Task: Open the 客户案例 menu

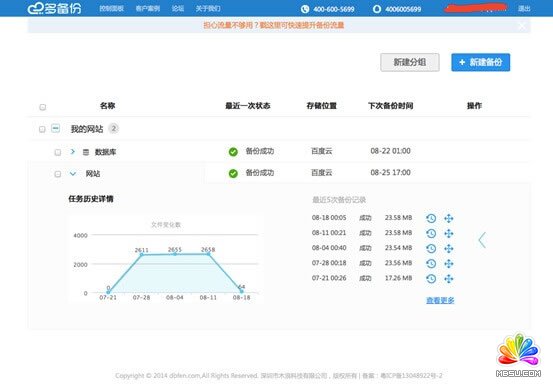Action: tap(148, 8)
